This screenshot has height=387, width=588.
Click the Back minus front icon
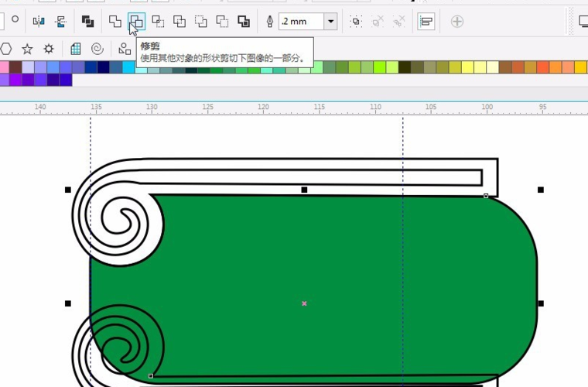tap(222, 22)
